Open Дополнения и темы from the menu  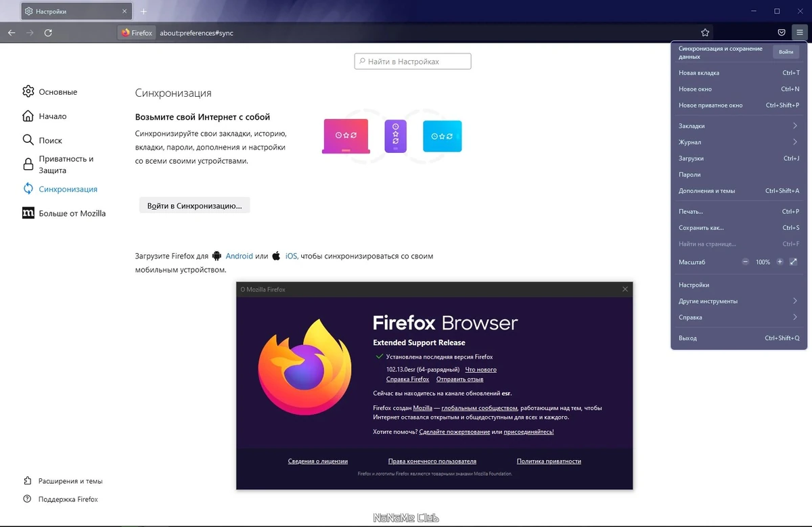[739, 191]
